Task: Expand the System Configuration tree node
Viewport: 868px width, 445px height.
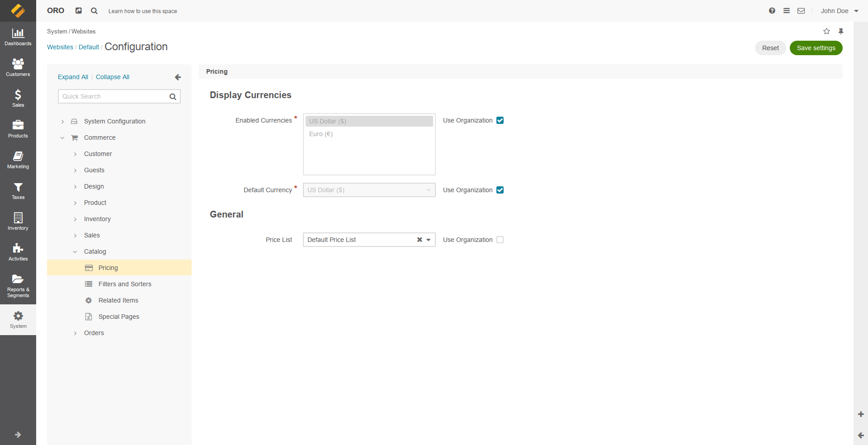Action: click(62, 122)
